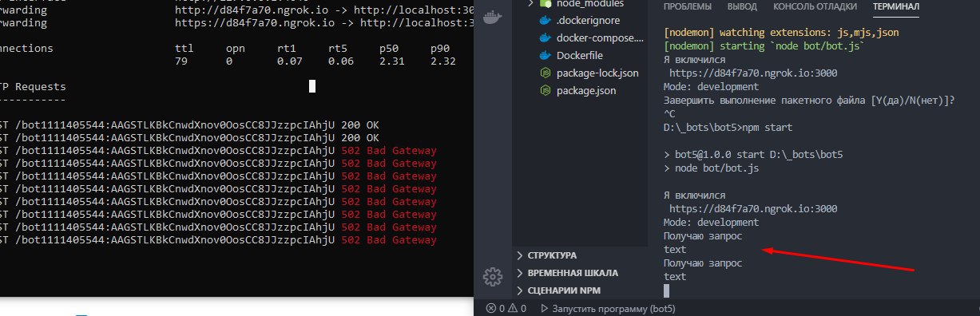Click '> bot5@1.0.0 start D:\_bots\bot5' line
The width and height of the screenshot is (980, 316).
753,155
